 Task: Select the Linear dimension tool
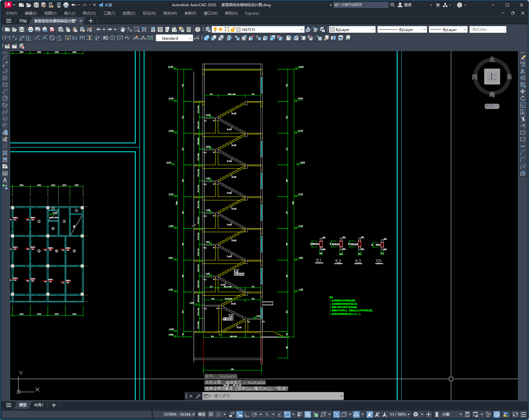(7, 38)
